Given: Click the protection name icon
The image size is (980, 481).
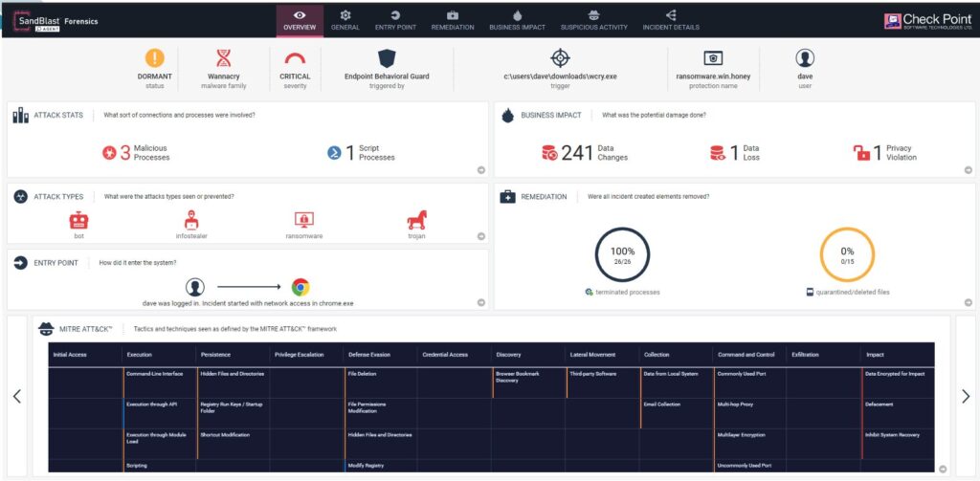Looking at the screenshot, I should click(713, 58).
